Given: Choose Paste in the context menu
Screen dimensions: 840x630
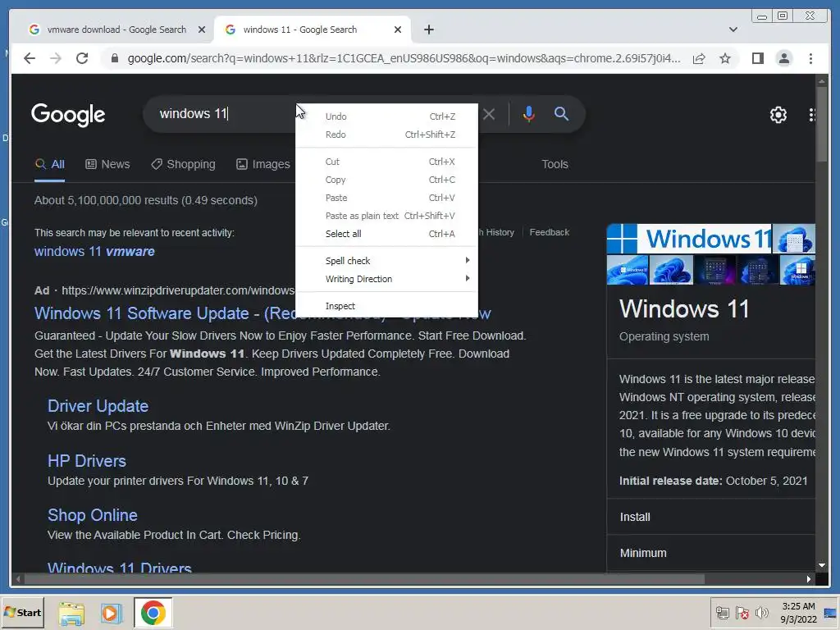Looking at the screenshot, I should 387,198.
